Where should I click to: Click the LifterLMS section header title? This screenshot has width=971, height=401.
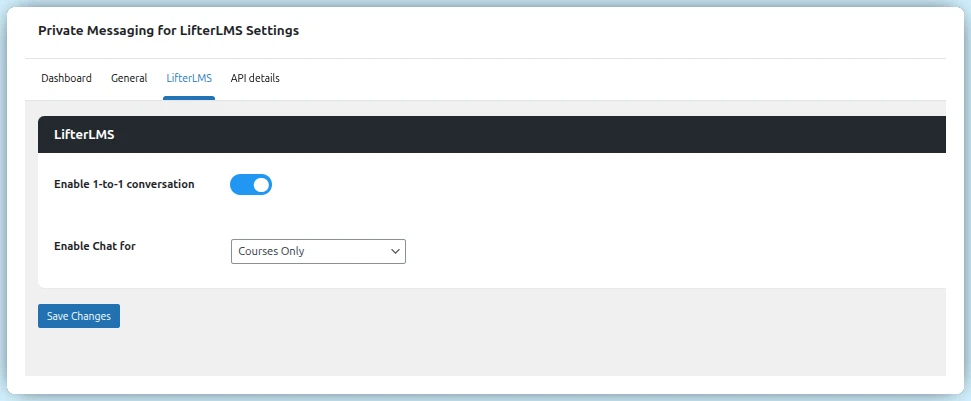pyautogui.click(x=83, y=135)
